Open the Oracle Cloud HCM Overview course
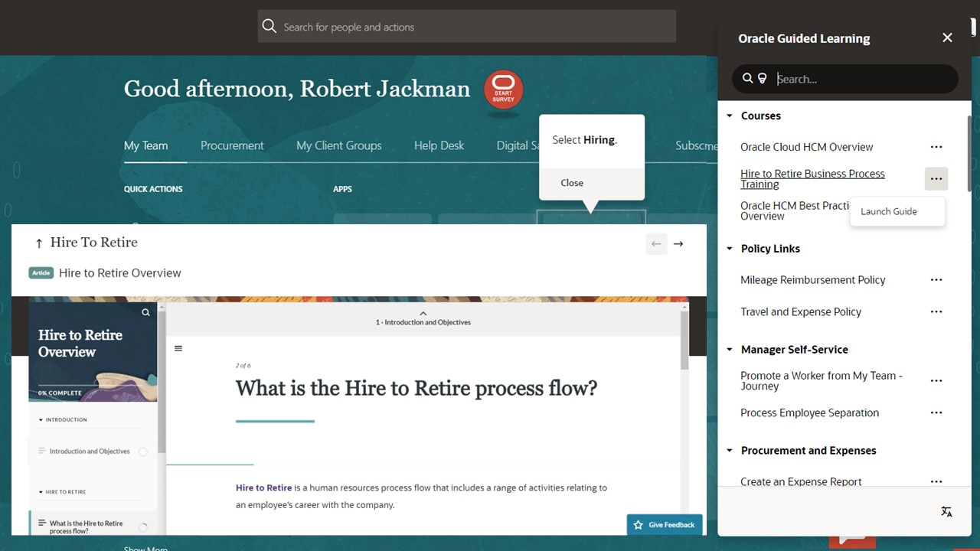The image size is (980, 551). (807, 147)
